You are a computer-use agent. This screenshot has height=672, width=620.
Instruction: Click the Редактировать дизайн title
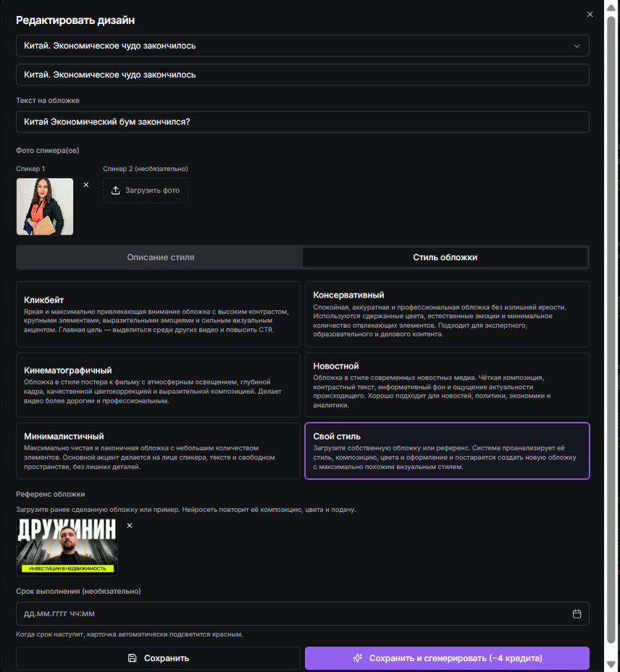tap(75, 20)
